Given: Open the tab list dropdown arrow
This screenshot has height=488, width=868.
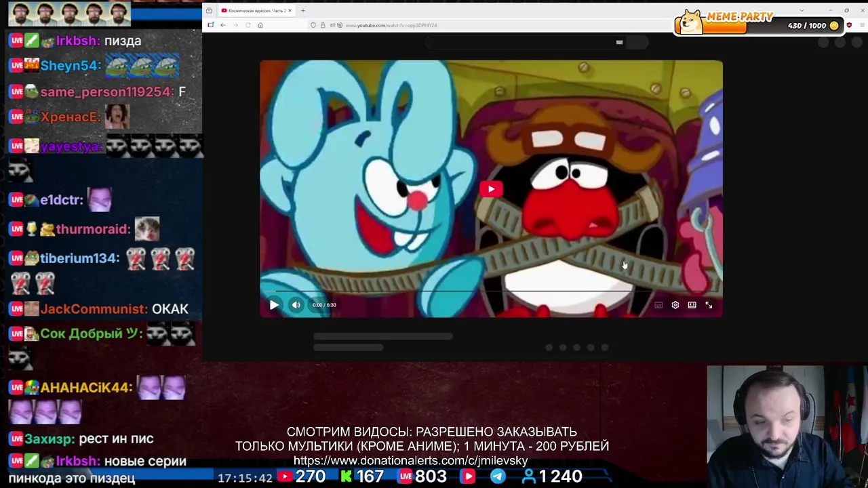Looking at the screenshot, I should pos(802,11).
